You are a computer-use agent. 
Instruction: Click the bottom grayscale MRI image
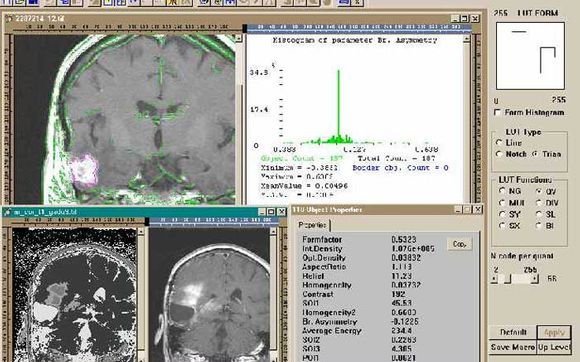209,295
